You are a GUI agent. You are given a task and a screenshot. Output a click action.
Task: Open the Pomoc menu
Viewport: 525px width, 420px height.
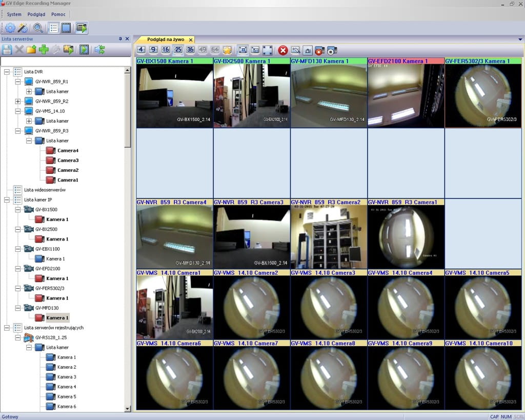tap(58, 14)
